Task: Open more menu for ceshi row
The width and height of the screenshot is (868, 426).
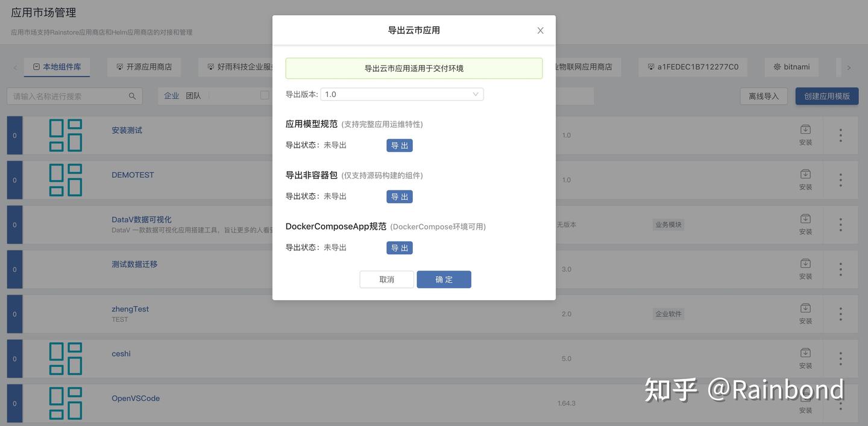Action: click(840, 358)
